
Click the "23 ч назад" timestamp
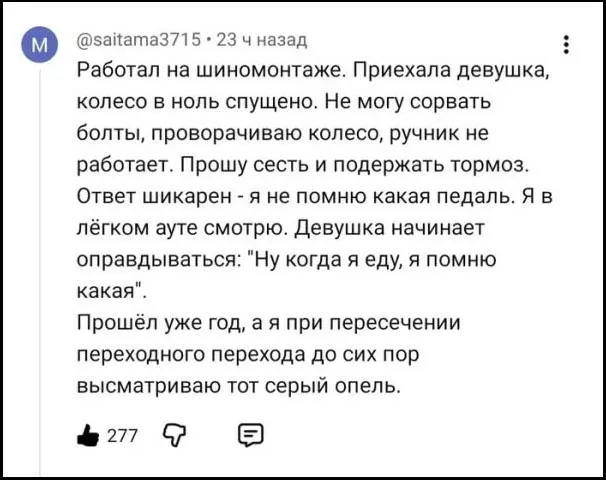pos(263,40)
